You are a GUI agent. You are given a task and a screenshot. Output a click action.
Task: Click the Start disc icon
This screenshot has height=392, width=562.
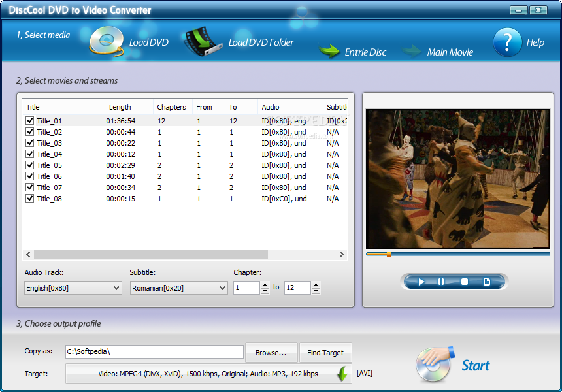pos(435,364)
